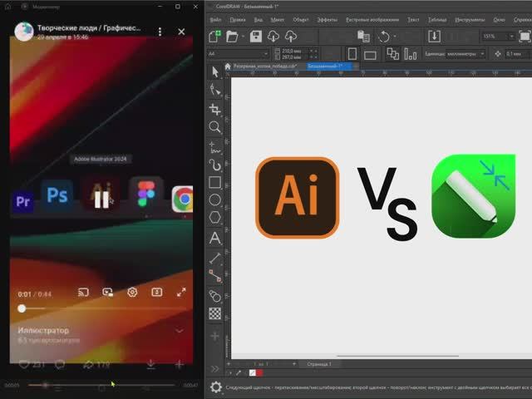This screenshot has height=399, width=532.
Task: Switch to Резервная_копия_победа.cdr document tab
Action: tap(266, 66)
